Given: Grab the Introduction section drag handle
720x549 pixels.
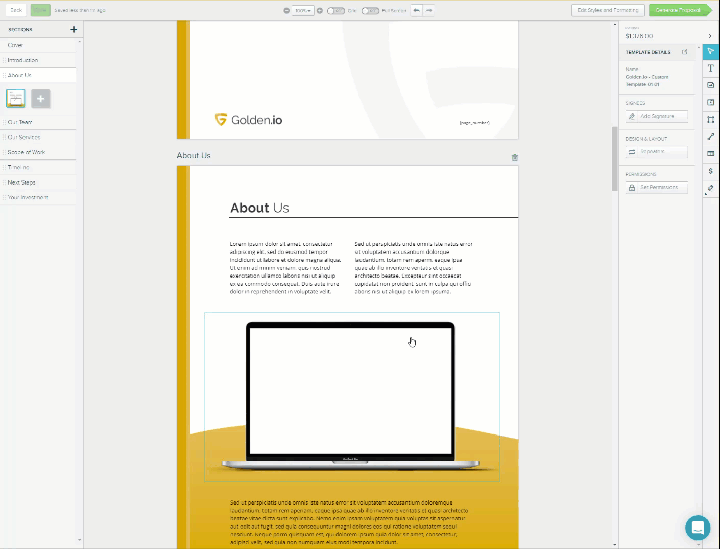Looking at the screenshot, I should click(5, 60).
